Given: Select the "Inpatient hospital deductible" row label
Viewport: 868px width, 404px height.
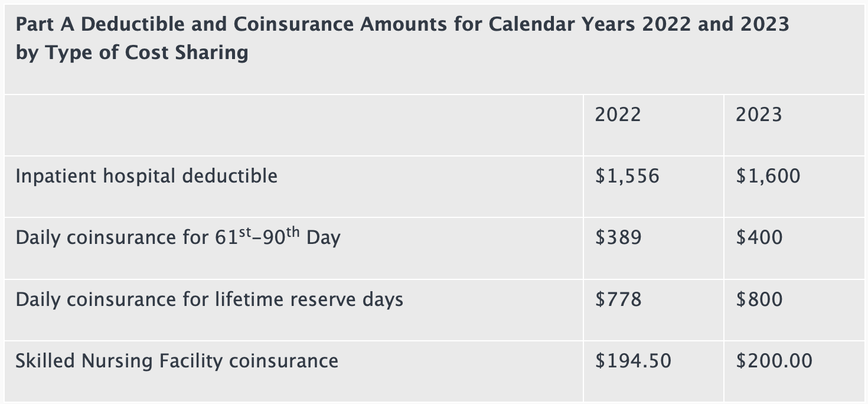Looking at the screenshot, I should [x=146, y=176].
